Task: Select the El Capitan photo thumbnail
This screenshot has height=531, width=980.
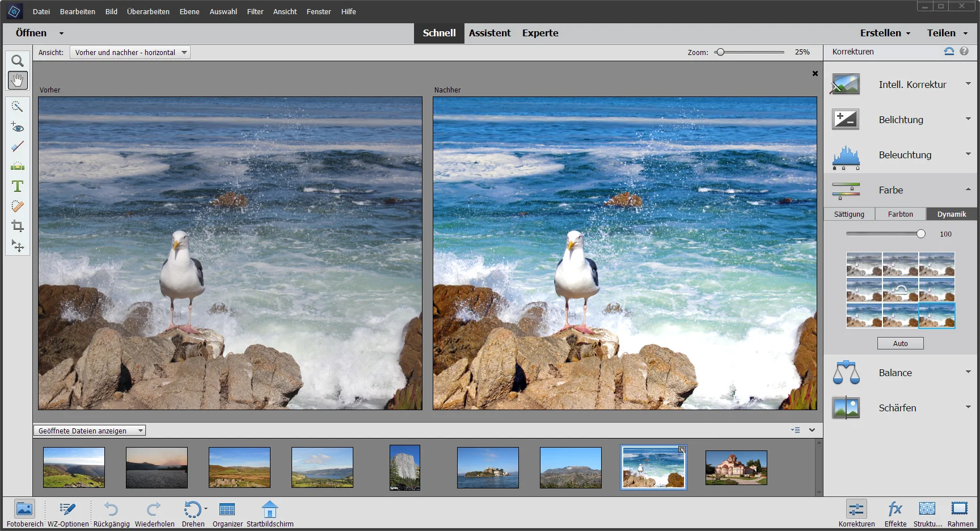Action: [404, 467]
